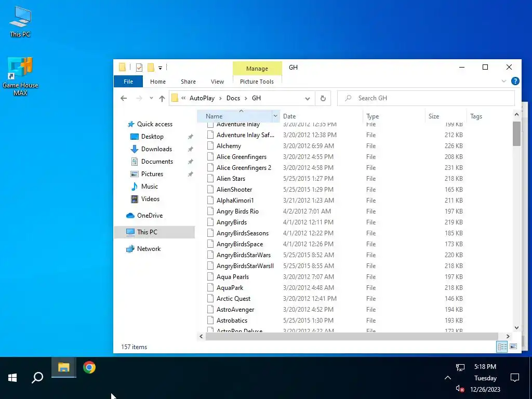Click the Angry Birds Rio file icon
Screen dimensions: 532x399
(x=210, y=211)
